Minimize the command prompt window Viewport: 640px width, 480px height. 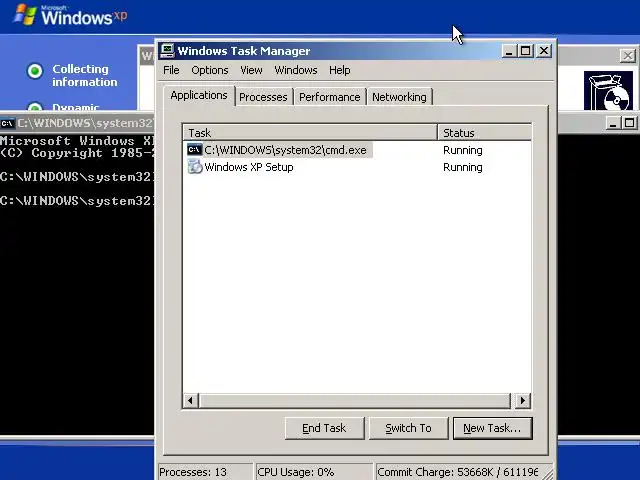click(x=613, y=123)
